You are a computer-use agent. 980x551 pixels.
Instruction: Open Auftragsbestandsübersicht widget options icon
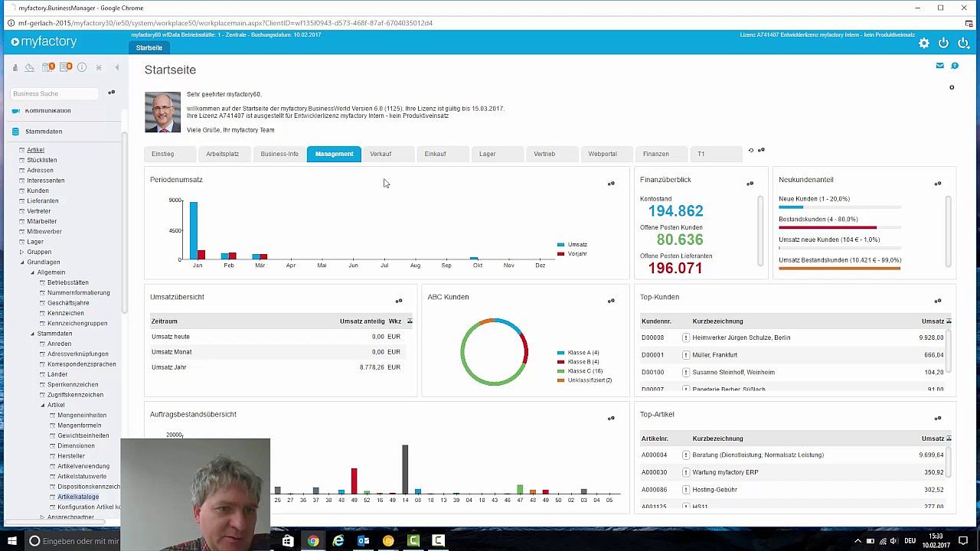coord(611,418)
